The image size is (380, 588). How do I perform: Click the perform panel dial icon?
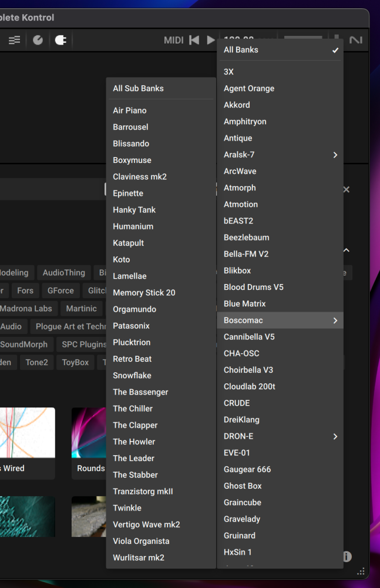point(38,40)
